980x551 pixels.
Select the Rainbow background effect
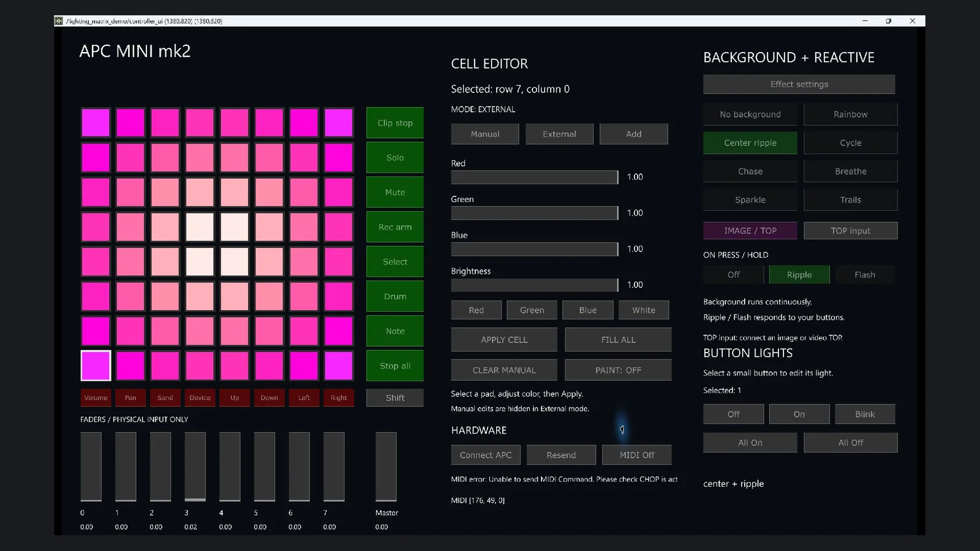[851, 114]
